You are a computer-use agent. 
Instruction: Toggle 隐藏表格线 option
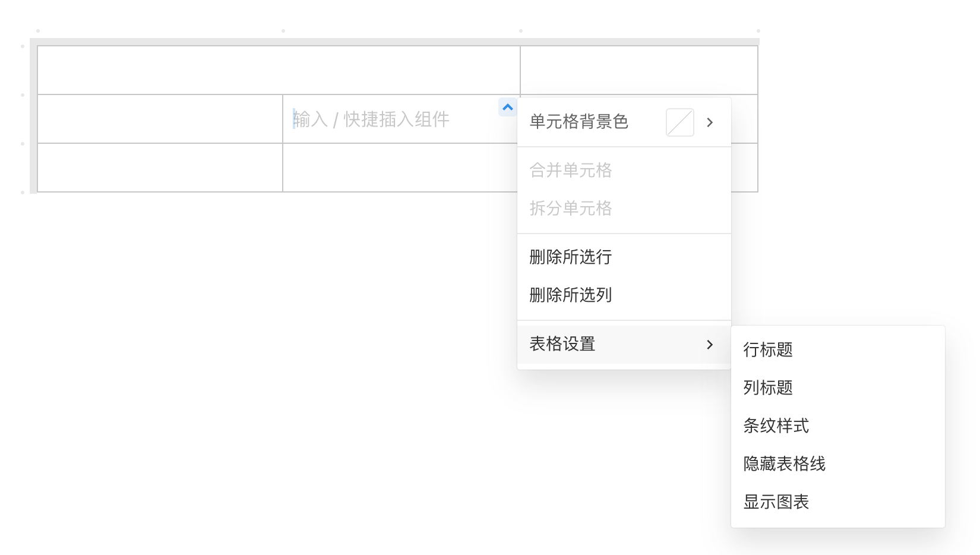[x=838, y=463]
